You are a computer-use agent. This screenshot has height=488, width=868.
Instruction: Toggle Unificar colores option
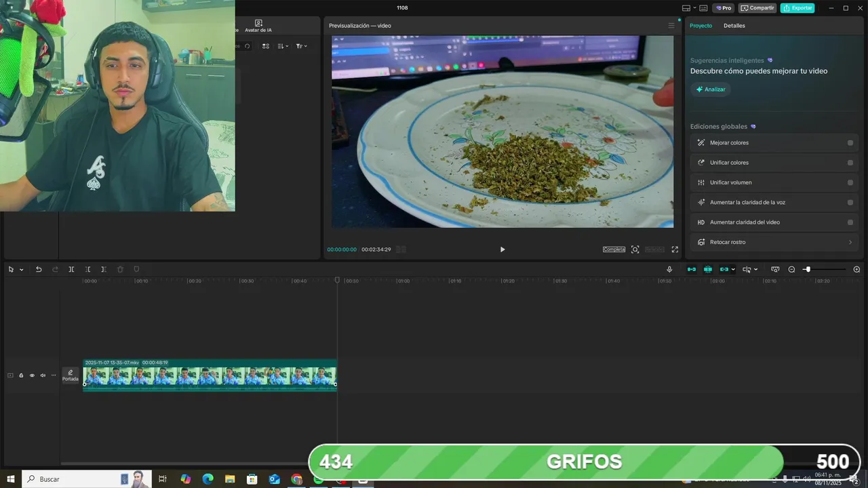(850, 163)
